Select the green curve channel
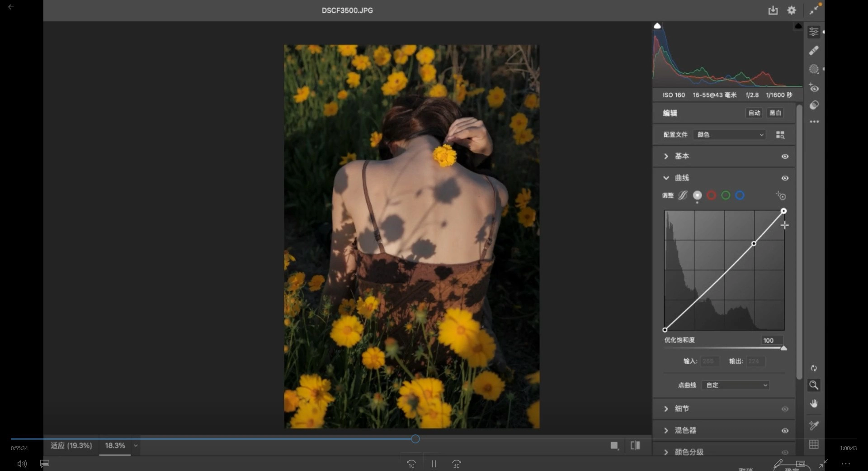The width and height of the screenshot is (868, 471). [726, 195]
